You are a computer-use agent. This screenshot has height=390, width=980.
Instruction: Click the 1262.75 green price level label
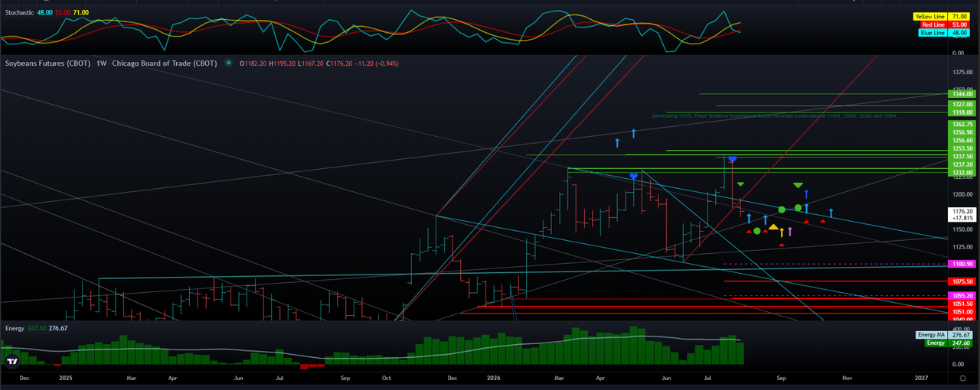click(x=962, y=124)
